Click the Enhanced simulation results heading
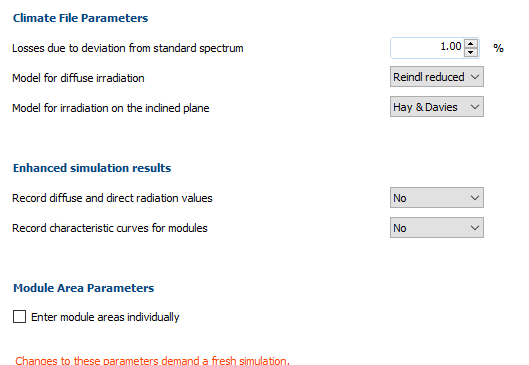529x365 pixels. 92,168
